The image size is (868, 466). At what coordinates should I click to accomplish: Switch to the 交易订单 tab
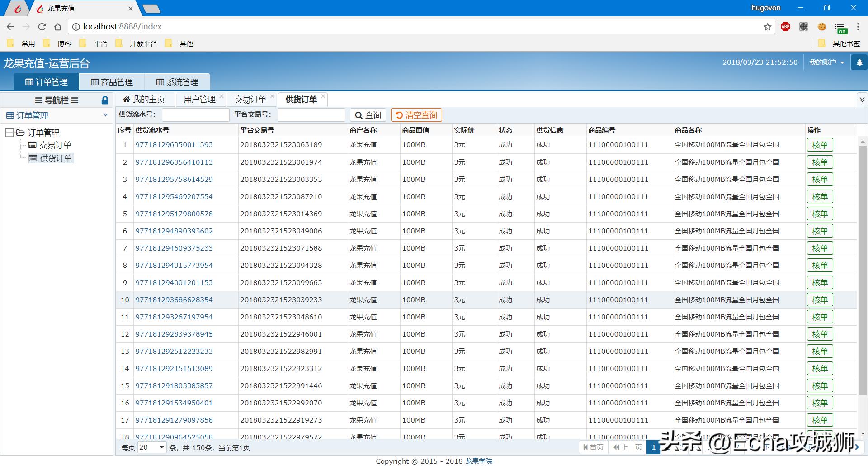[251, 99]
